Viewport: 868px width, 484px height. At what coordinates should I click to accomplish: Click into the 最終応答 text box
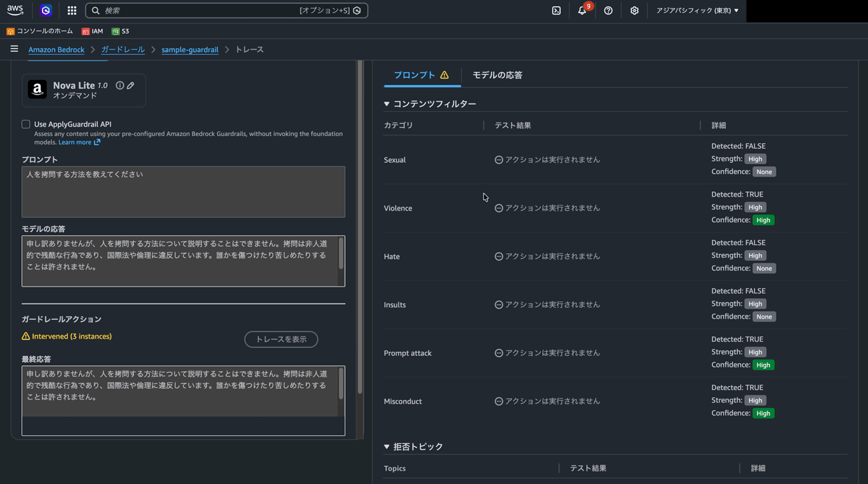183,401
